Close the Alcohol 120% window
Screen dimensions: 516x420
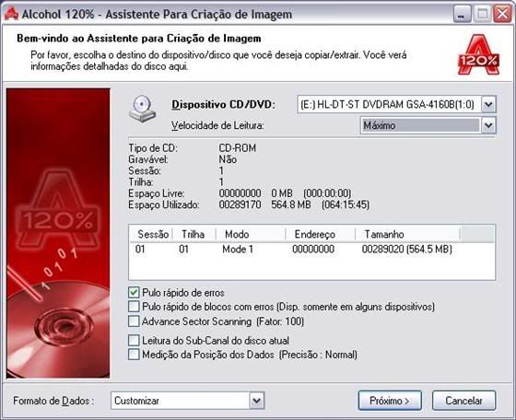pyautogui.click(x=502, y=14)
